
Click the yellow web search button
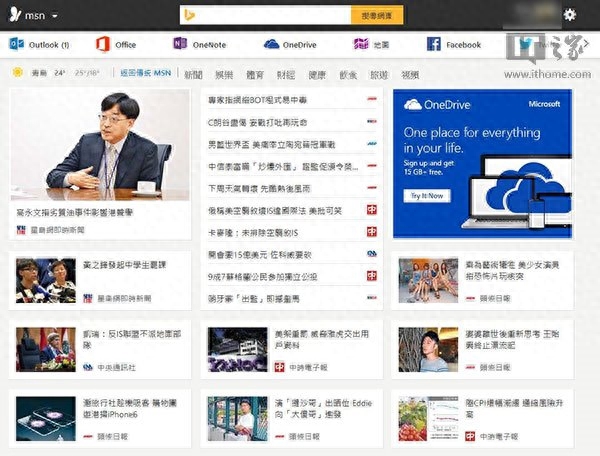pos(377,15)
